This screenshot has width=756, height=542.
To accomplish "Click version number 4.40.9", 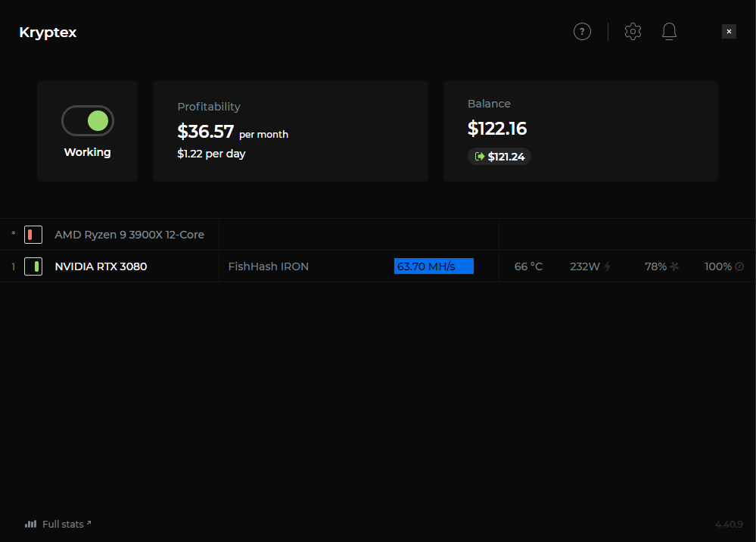I will click(729, 524).
